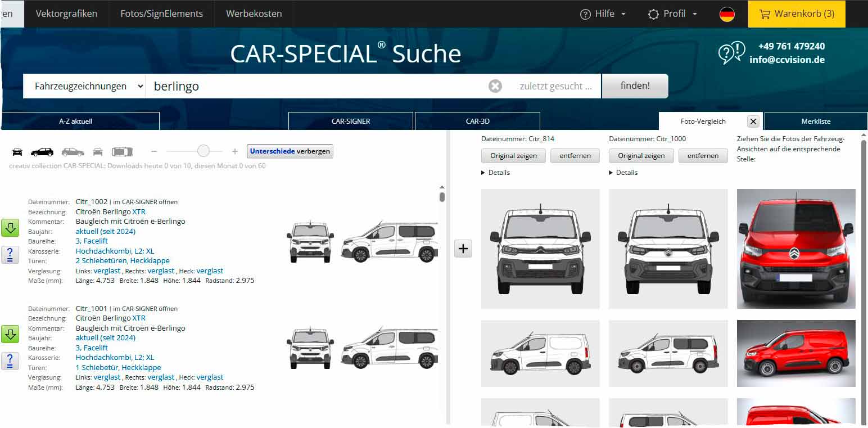This screenshot has height=428, width=868.
Task: Click the Citr_1000 front view comparison image
Action: click(x=668, y=249)
